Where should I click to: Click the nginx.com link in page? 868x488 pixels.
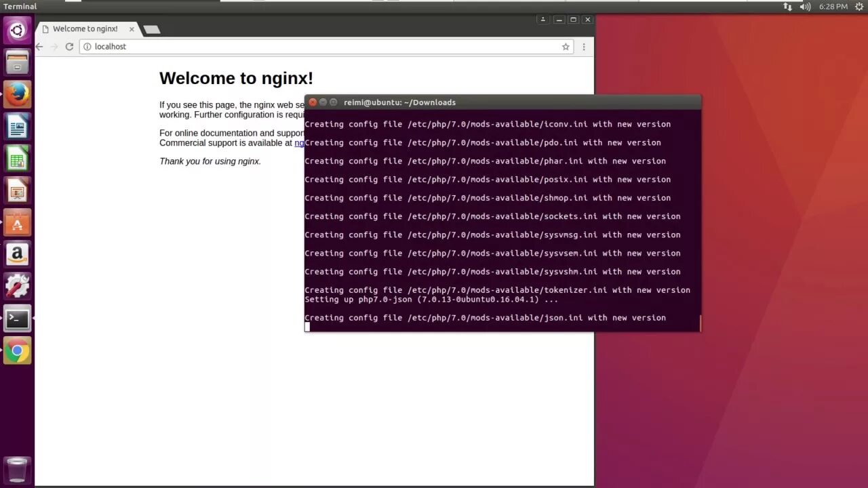pyautogui.click(x=299, y=143)
